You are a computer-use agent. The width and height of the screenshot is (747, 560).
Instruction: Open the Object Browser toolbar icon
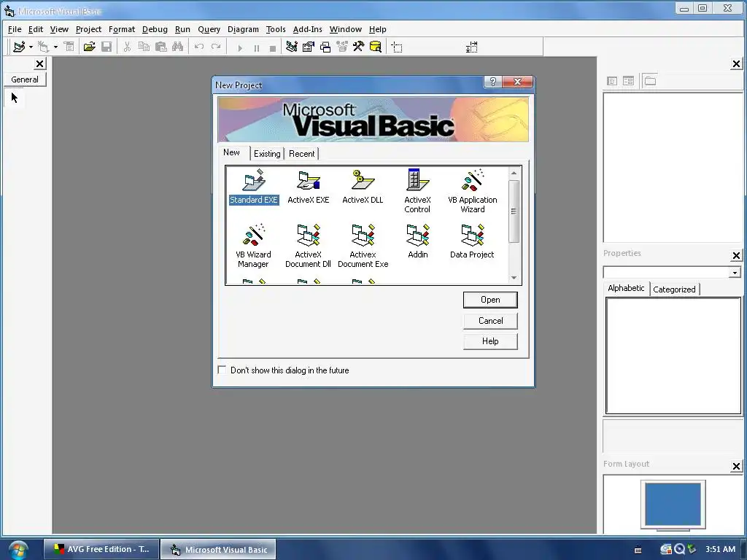pyautogui.click(x=342, y=47)
